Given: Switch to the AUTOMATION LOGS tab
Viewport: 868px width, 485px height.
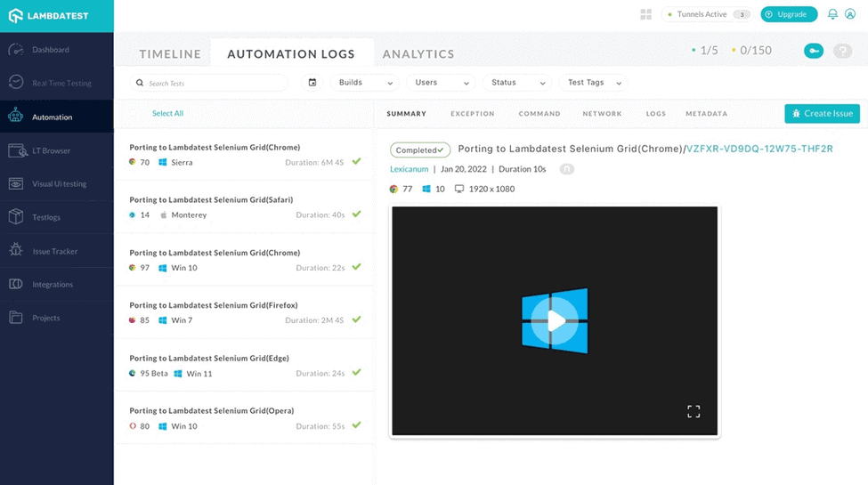Looking at the screenshot, I should pos(291,54).
